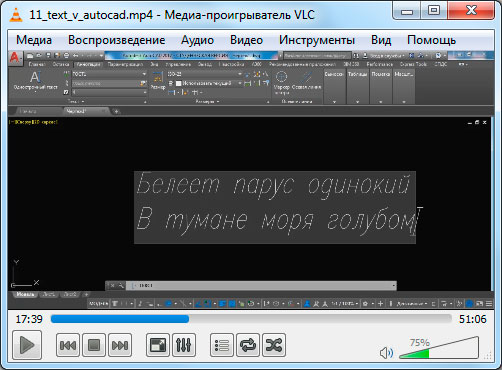Open the Инструменты menu
Viewport: 502px width, 370px height.
point(317,40)
